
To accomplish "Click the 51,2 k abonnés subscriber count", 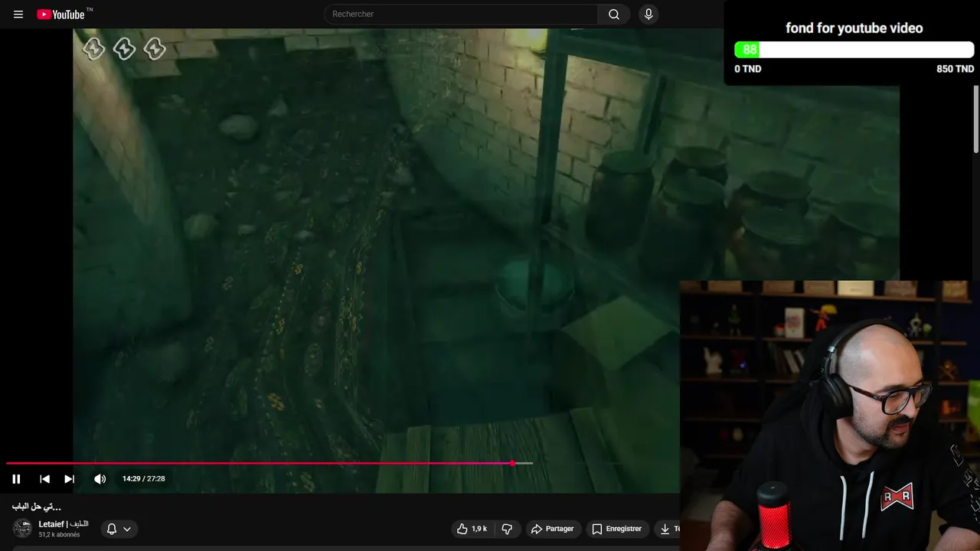I will coord(59,535).
